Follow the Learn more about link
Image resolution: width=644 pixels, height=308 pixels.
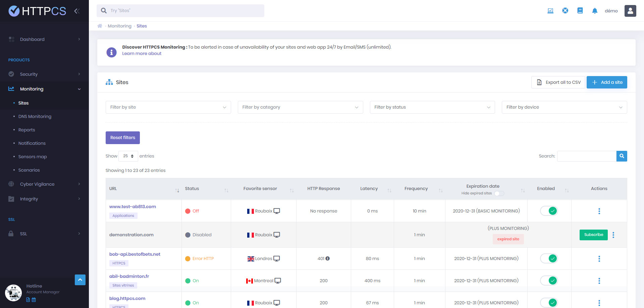click(x=142, y=54)
